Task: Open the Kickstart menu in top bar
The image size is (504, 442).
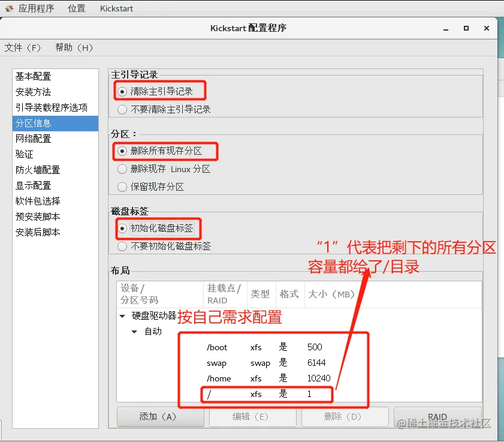Action: 116,8
